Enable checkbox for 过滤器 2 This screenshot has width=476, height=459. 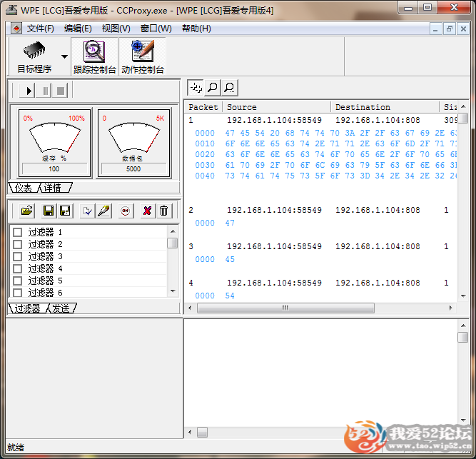(18, 244)
